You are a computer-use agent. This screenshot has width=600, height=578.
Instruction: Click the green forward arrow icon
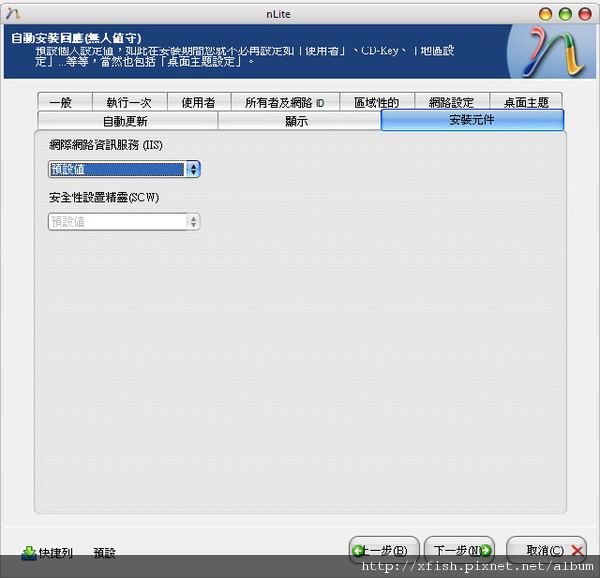pos(485,550)
